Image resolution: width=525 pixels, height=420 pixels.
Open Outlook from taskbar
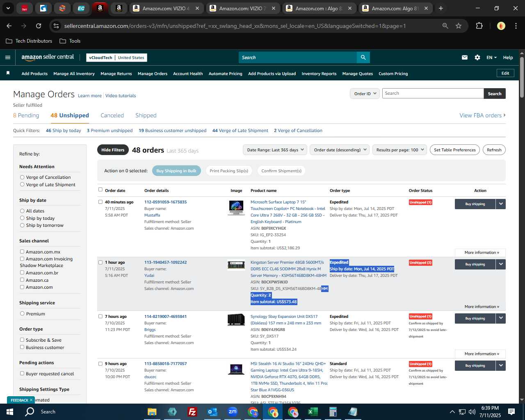point(212,412)
